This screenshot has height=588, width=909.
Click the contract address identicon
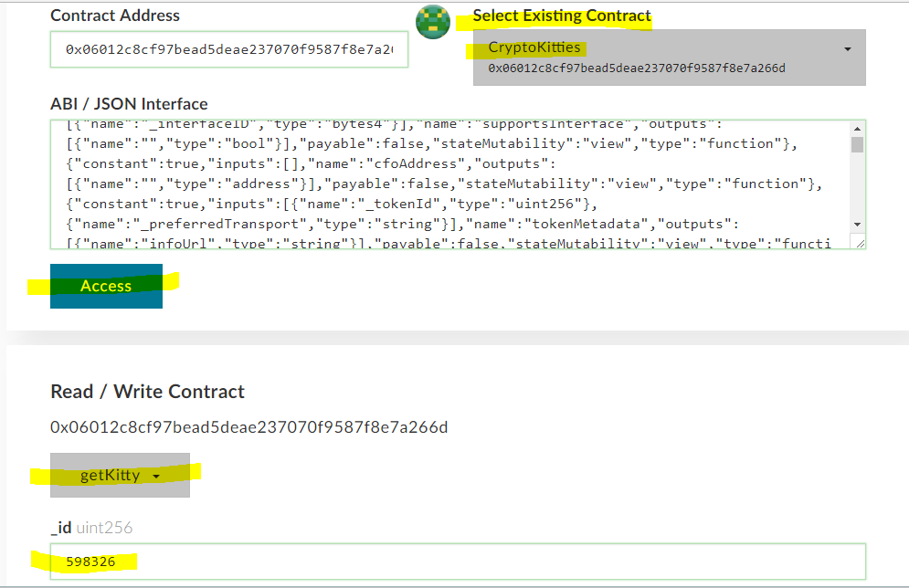click(x=432, y=22)
